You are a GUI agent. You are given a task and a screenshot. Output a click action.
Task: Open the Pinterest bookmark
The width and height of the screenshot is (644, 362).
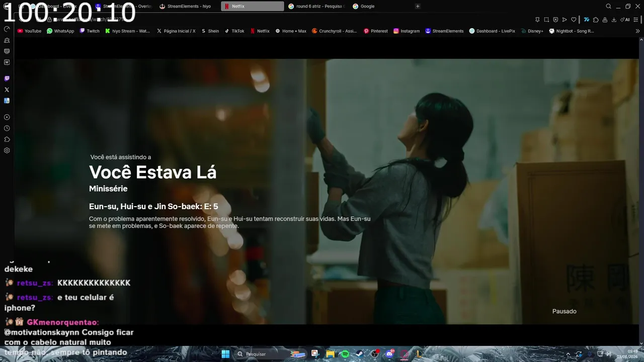(376, 31)
